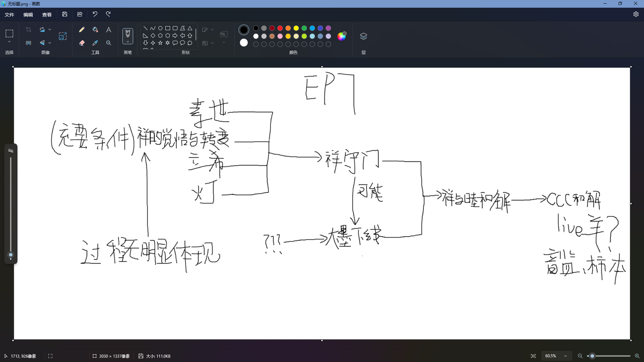Screen dimensions: 644x362
Task: Select the Color picker eyedropper tool
Action: [95, 43]
